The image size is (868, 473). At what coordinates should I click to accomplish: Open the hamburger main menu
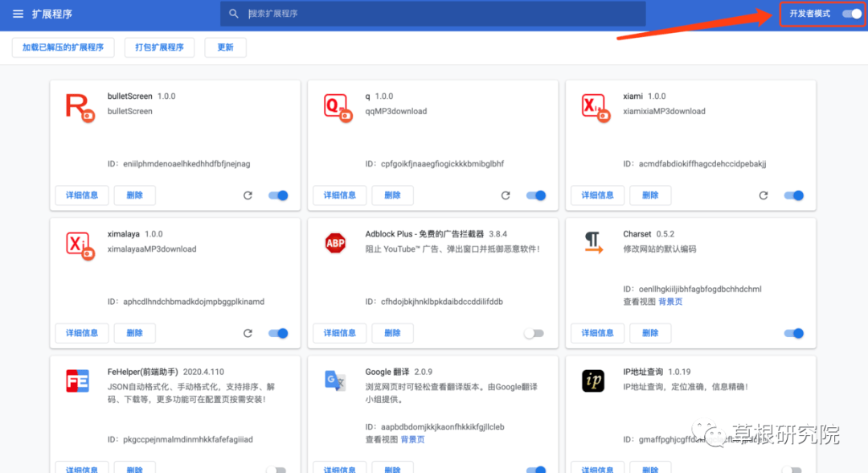[x=18, y=14]
